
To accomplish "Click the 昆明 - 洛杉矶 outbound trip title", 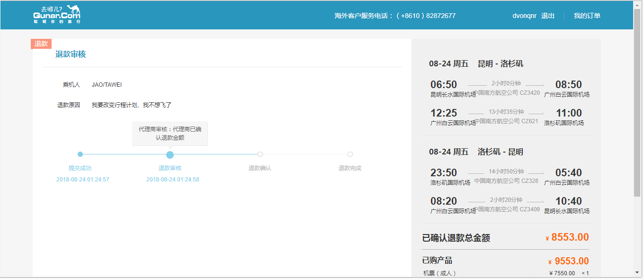I will 500,63.
